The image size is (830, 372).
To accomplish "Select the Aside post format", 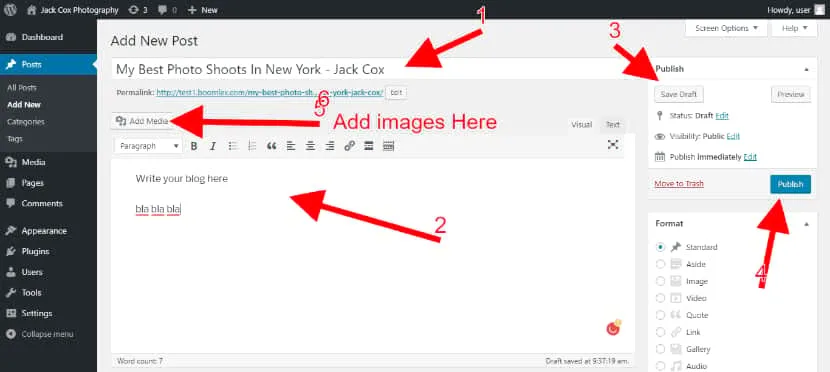I will pyautogui.click(x=660, y=264).
